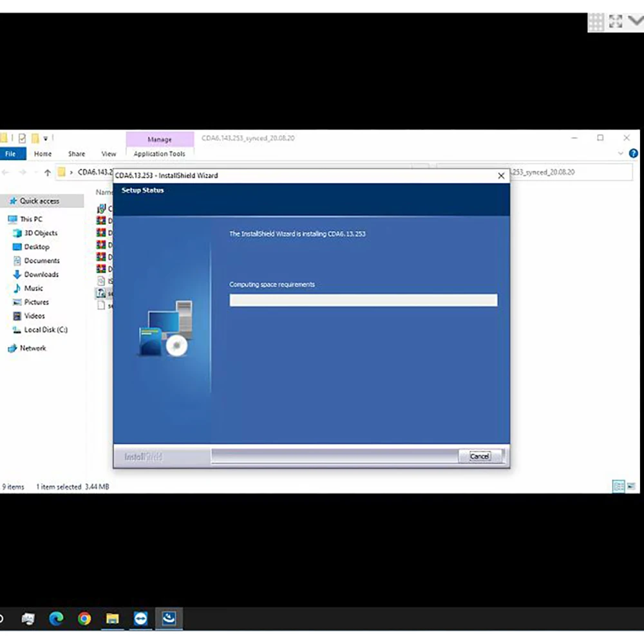Launch Google Chrome from the taskbar

tap(84, 619)
